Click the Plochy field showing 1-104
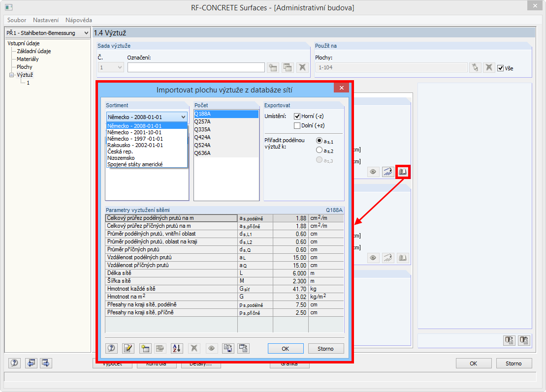 (392, 67)
